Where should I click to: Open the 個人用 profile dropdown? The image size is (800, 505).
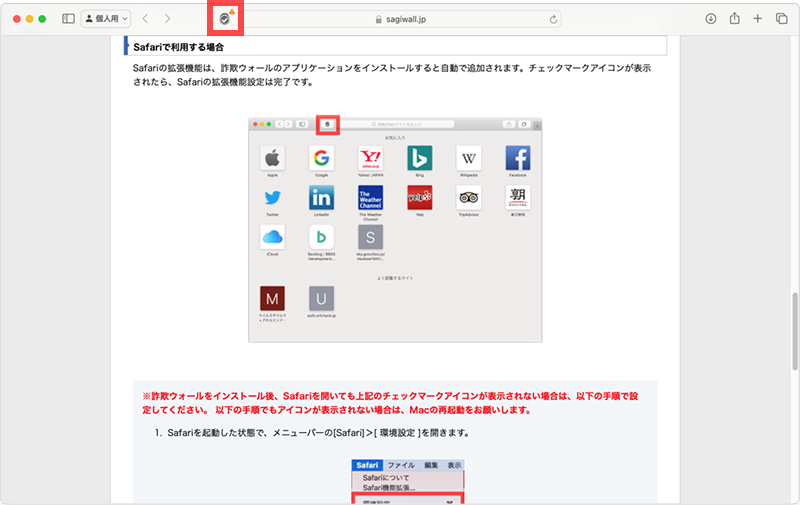coord(105,19)
